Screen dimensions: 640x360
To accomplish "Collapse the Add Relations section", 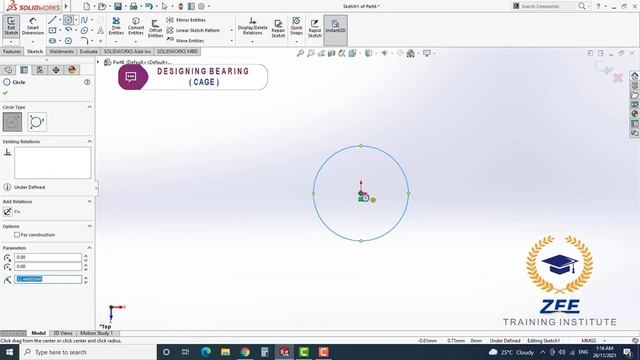I will pos(89,201).
